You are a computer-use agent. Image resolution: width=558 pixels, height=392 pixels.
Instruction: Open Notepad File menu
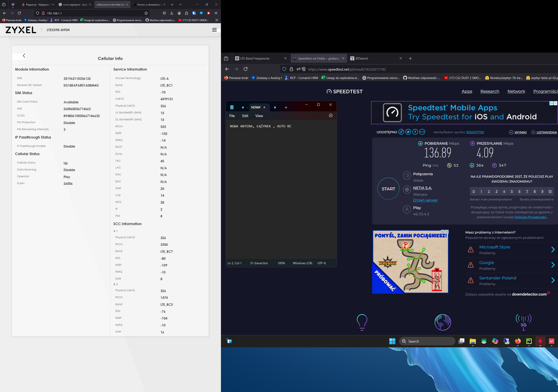[x=232, y=116]
